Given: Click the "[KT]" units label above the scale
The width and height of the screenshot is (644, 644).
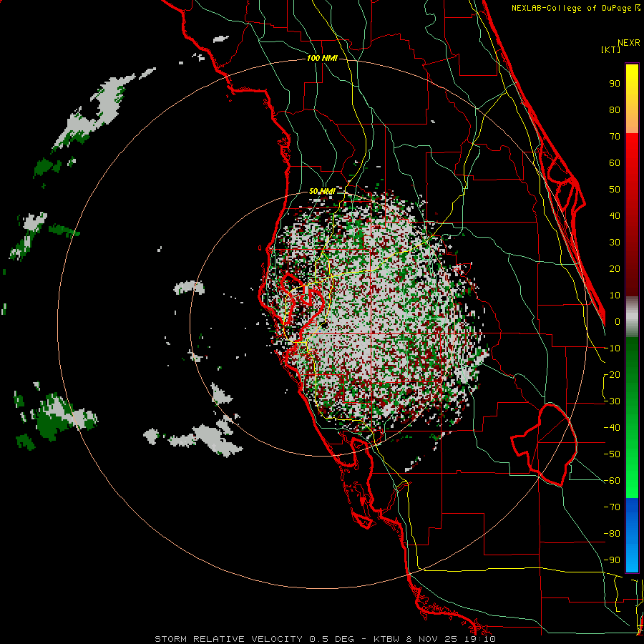Looking at the screenshot, I should [x=611, y=49].
